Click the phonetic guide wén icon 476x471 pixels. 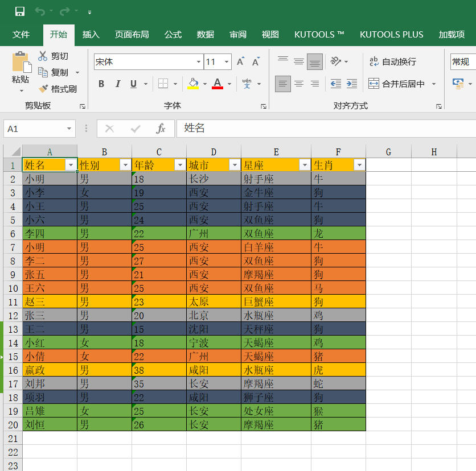click(x=247, y=84)
